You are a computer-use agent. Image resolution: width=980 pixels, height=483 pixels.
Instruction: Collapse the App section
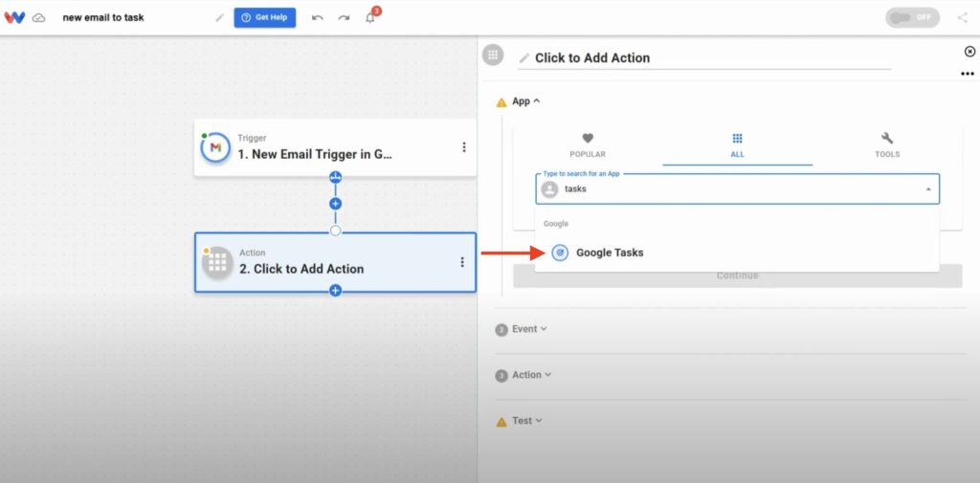point(525,101)
